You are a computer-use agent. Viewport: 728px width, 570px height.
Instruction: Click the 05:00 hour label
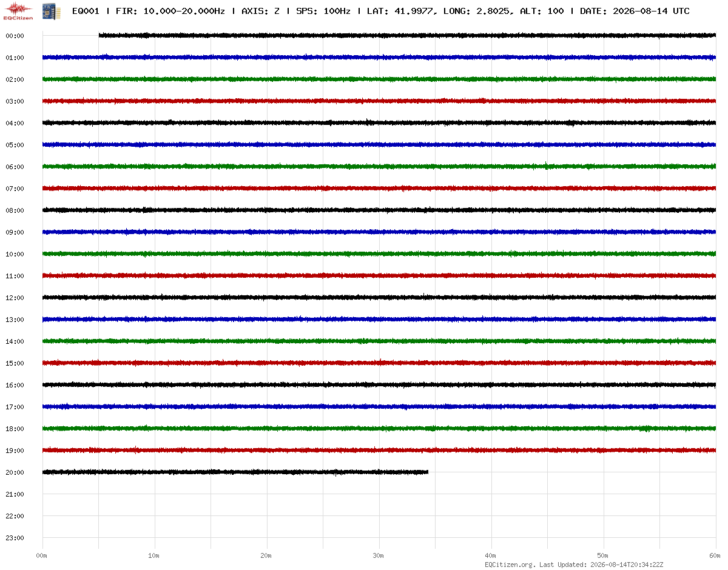15,145
